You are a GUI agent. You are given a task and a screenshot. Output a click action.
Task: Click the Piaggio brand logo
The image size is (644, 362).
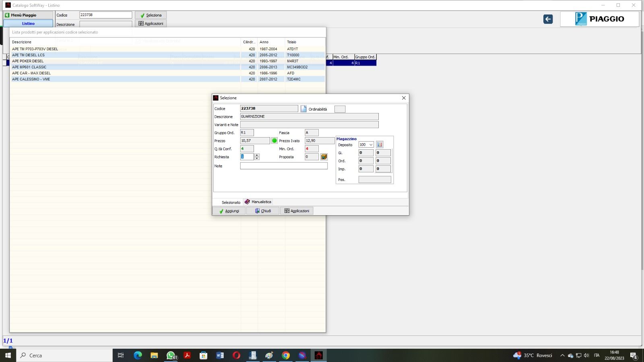[599, 19]
